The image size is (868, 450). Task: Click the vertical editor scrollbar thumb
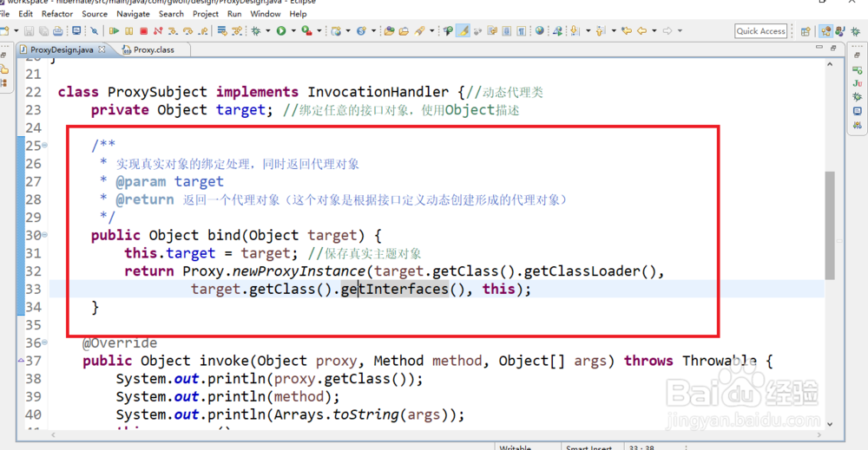[x=830, y=225]
